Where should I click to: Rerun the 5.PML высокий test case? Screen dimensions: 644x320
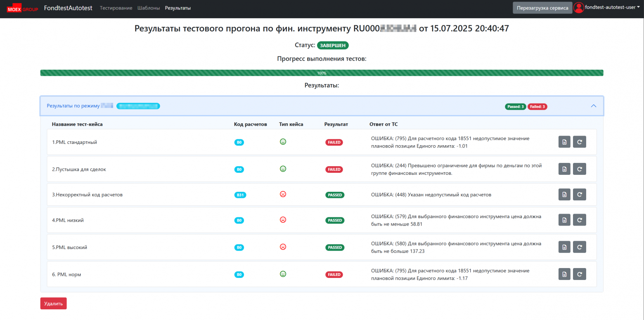pyautogui.click(x=579, y=247)
